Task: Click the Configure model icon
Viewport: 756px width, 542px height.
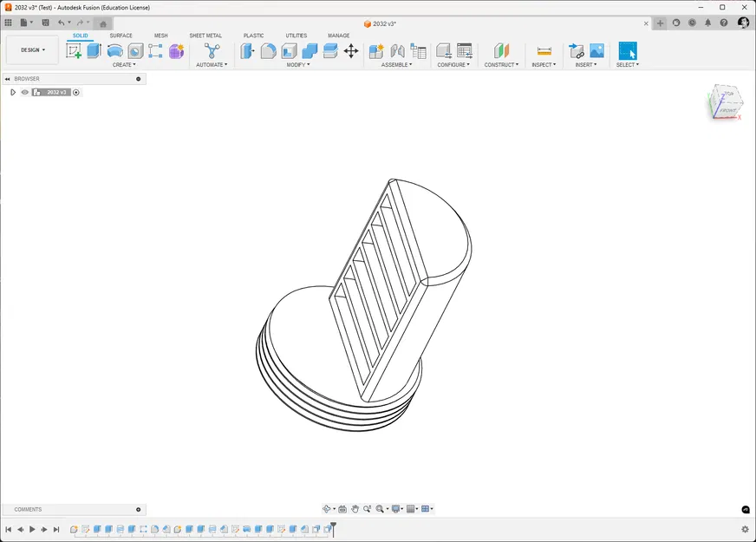Action: tap(444, 50)
